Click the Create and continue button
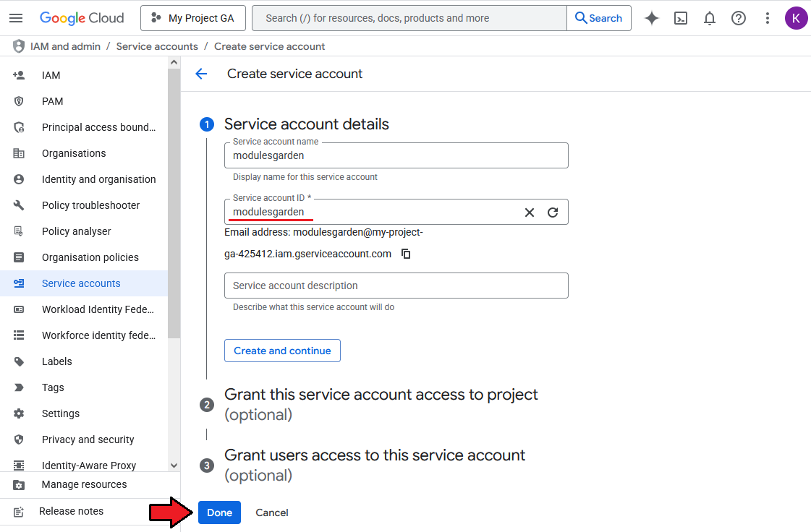 (282, 351)
